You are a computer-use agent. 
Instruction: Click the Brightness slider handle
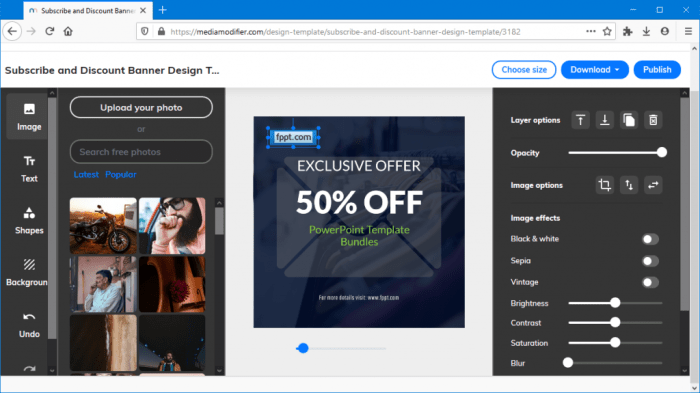(x=615, y=303)
